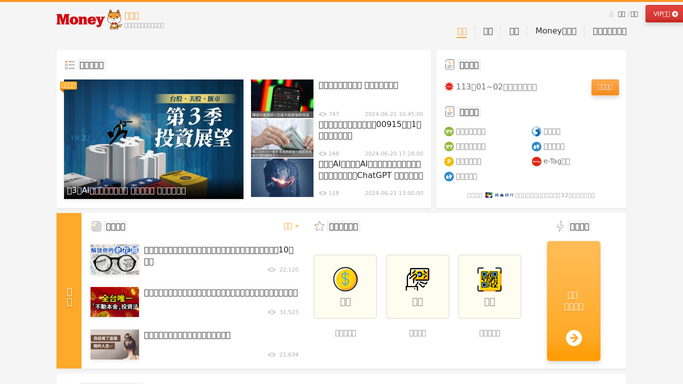Open the article headline mentioning ChatGPT
The height and width of the screenshot is (384, 683).
point(371,170)
